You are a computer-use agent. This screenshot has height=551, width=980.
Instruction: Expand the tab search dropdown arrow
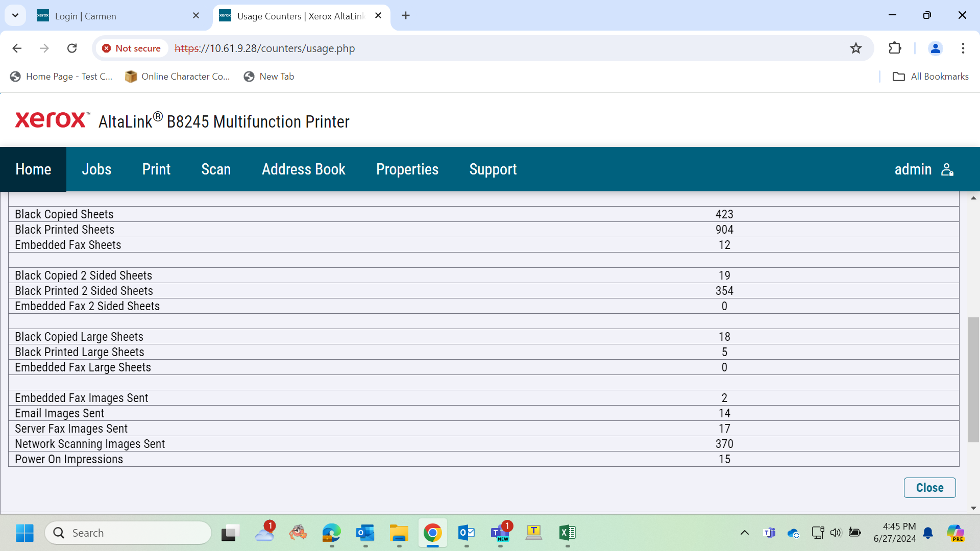tap(15, 15)
